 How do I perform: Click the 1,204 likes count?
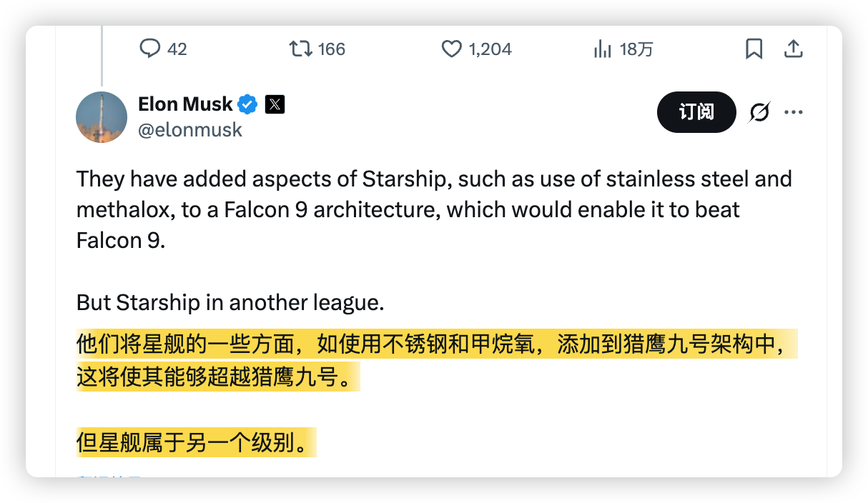pos(490,49)
